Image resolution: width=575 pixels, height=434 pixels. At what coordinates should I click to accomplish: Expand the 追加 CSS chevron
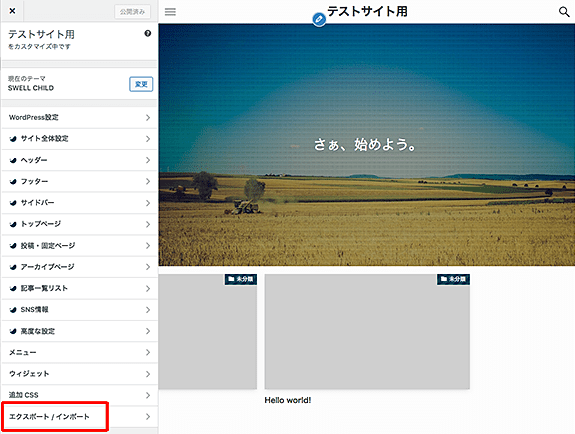(x=148, y=395)
